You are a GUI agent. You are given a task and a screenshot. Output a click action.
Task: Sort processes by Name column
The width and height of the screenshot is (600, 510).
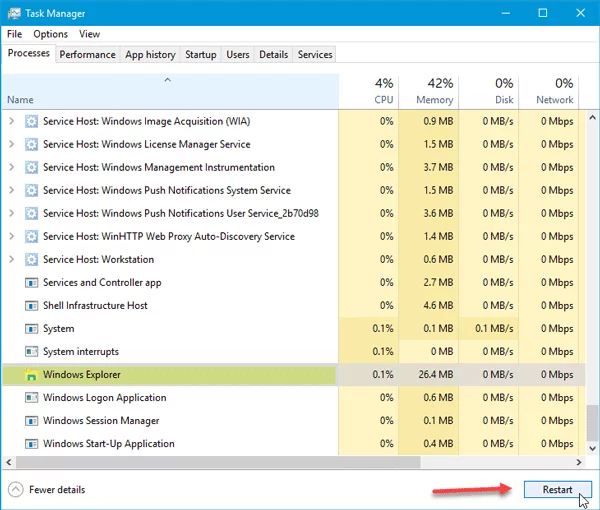pyautogui.click(x=170, y=91)
